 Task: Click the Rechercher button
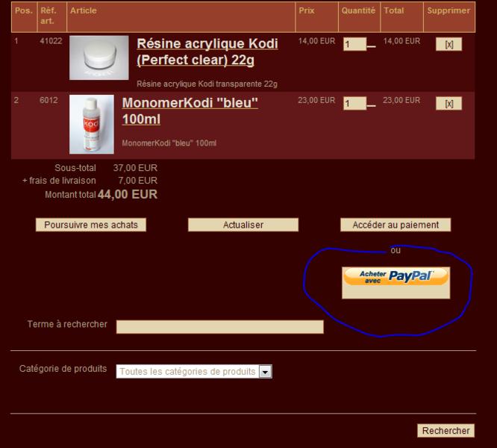(446, 431)
